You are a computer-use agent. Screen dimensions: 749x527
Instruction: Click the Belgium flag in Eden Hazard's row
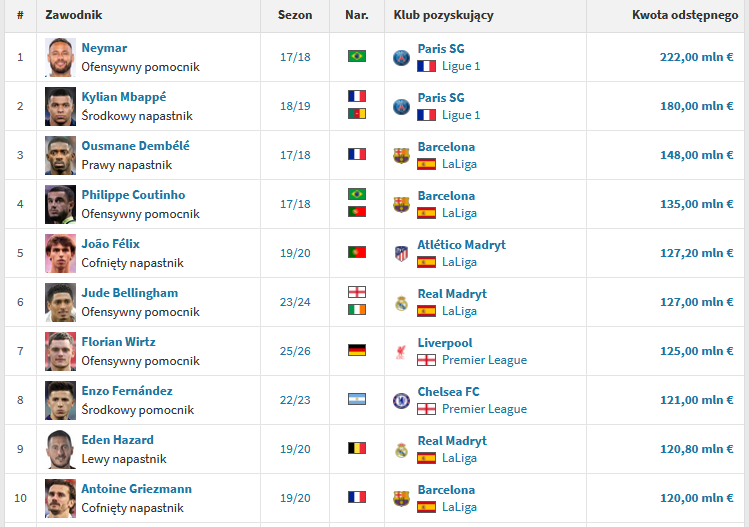pos(357,448)
